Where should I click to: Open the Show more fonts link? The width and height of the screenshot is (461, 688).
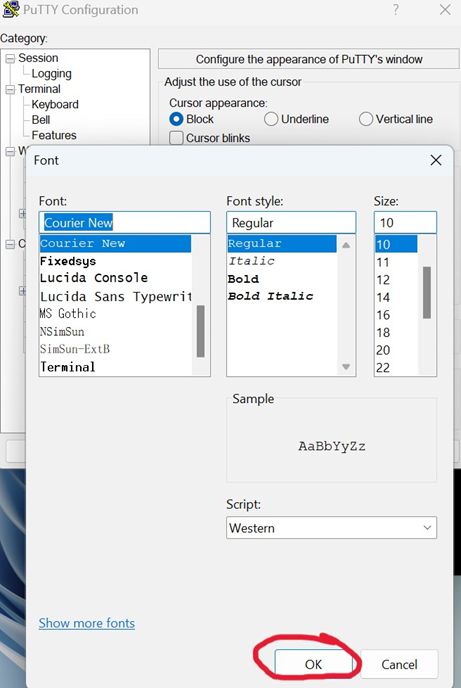tap(87, 623)
